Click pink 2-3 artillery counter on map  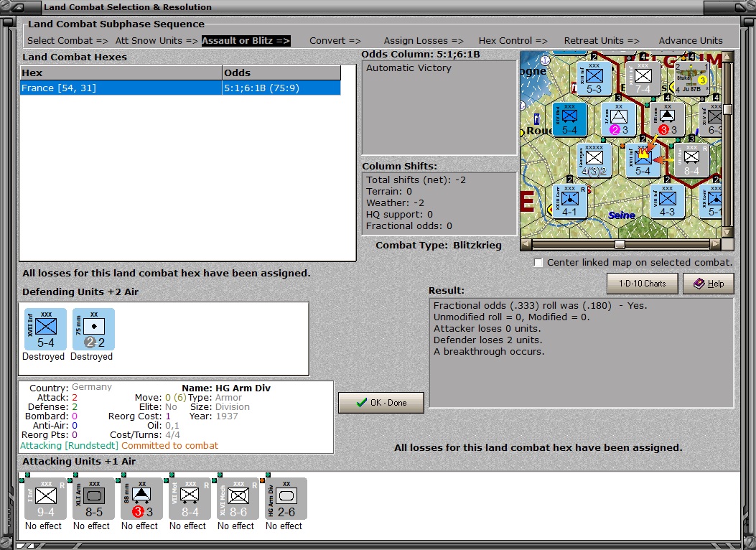(619, 118)
